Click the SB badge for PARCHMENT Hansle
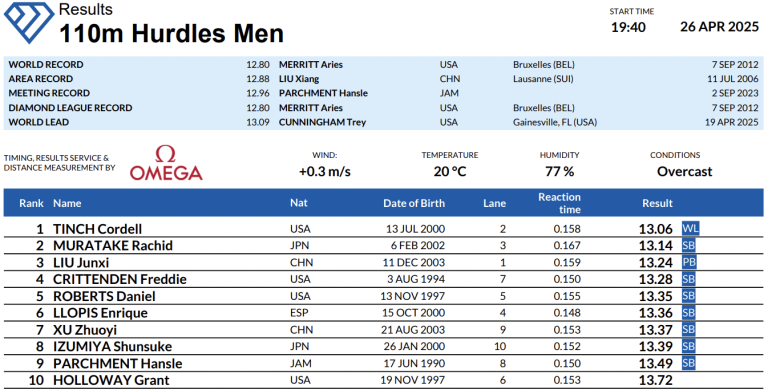This screenshot has height=390, width=768. click(x=689, y=363)
